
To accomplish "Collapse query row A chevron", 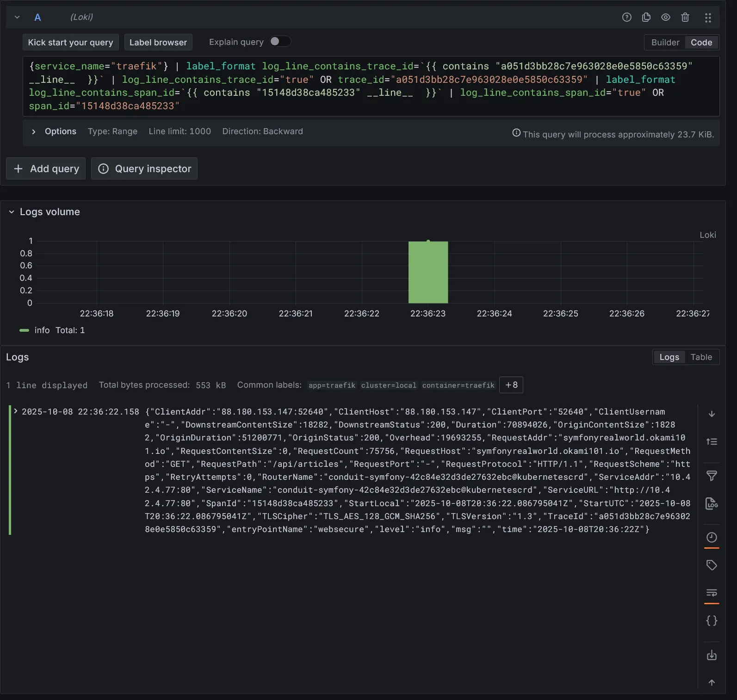I will point(17,18).
